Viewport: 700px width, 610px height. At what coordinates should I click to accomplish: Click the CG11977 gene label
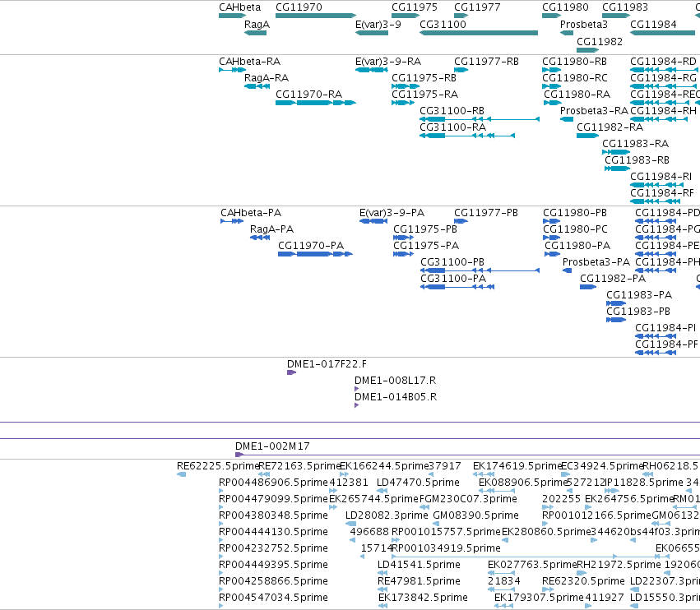[477, 7]
